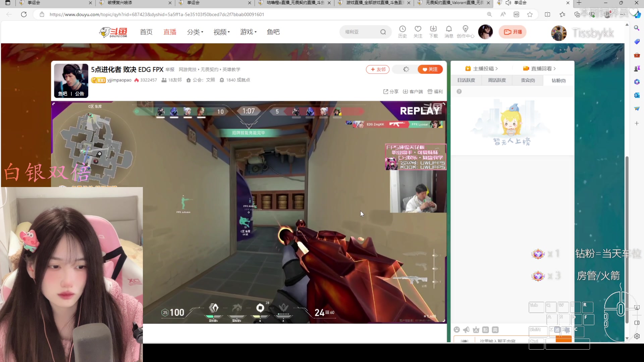
Task: Open the emoji picker in chat
Action: (457, 330)
